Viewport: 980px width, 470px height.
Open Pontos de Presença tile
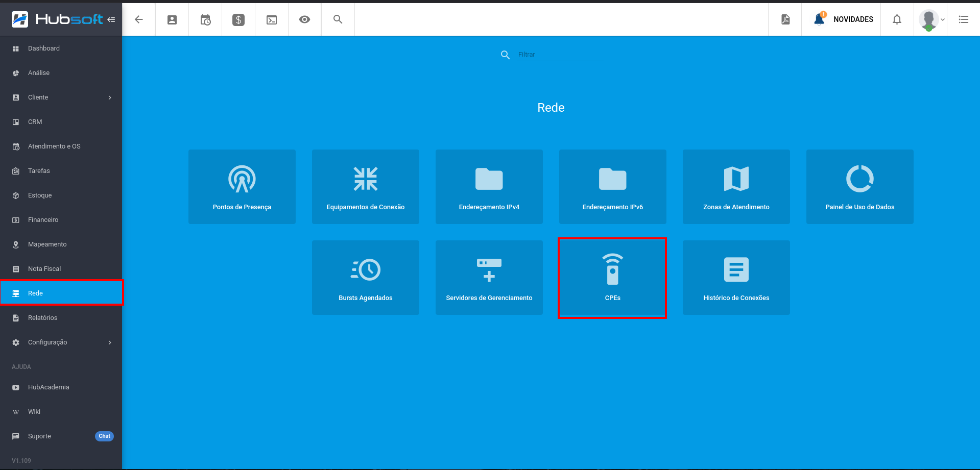click(x=242, y=187)
